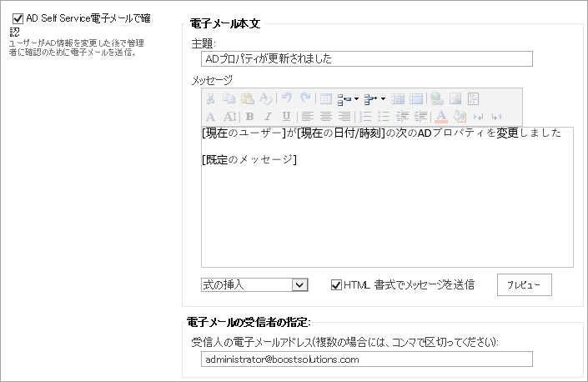The width and height of the screenshot is (588, 382).
Task: Open the insert row dropdown arrow
Action: point(356,99)
